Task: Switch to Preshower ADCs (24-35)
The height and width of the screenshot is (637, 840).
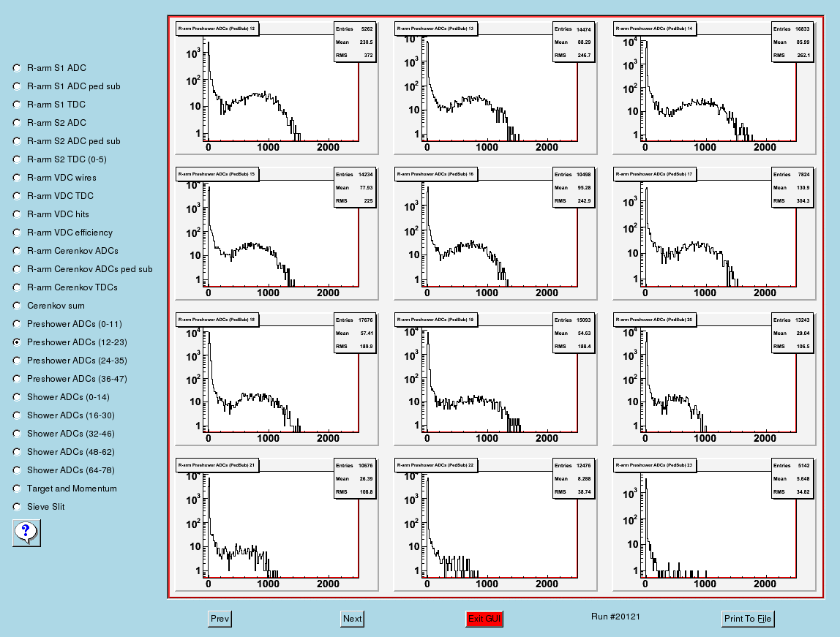Action: (17, 361)
